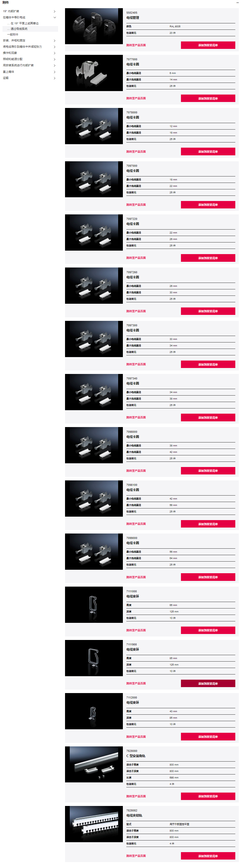Add 7111900 电缆束环 to the wish list

tap(208, 683)
